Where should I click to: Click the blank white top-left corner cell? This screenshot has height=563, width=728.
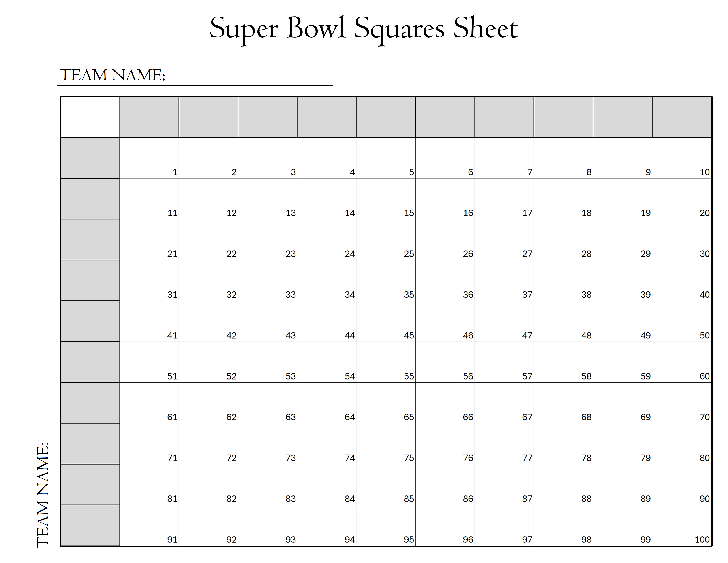tap(90, 117)
